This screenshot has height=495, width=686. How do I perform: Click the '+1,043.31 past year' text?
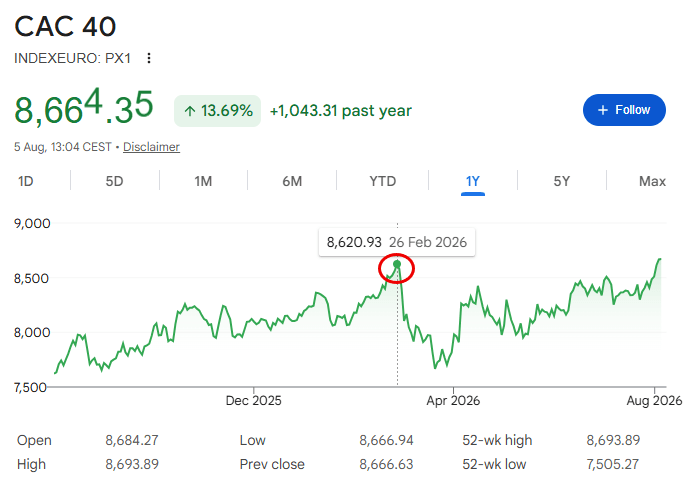(x=341, y=111)
